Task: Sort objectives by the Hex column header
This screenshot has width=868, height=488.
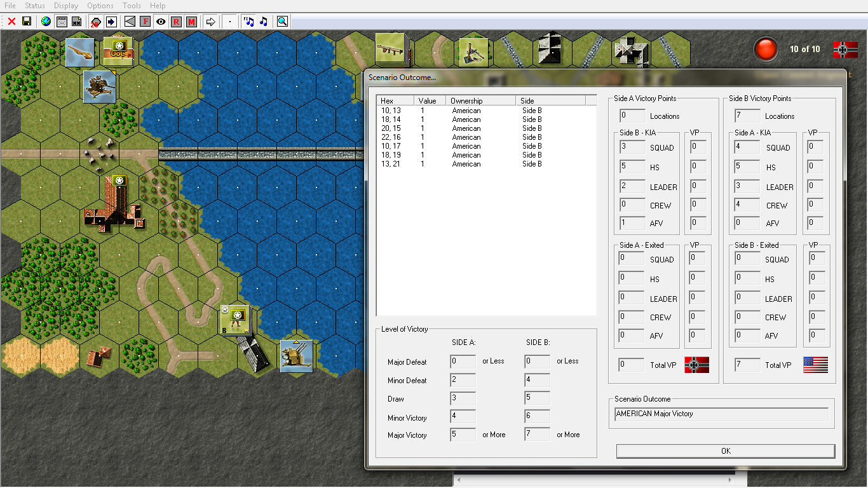Action: tap(395, 101)
